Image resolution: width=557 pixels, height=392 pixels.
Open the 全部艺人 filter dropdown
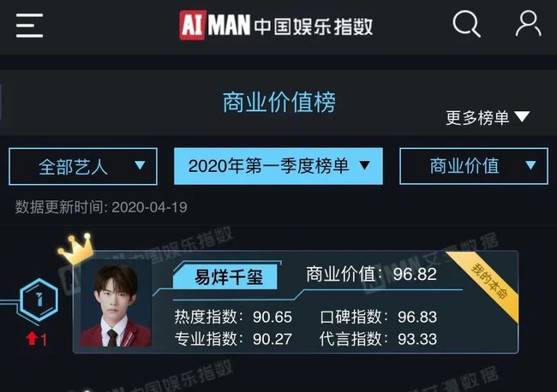83,166
